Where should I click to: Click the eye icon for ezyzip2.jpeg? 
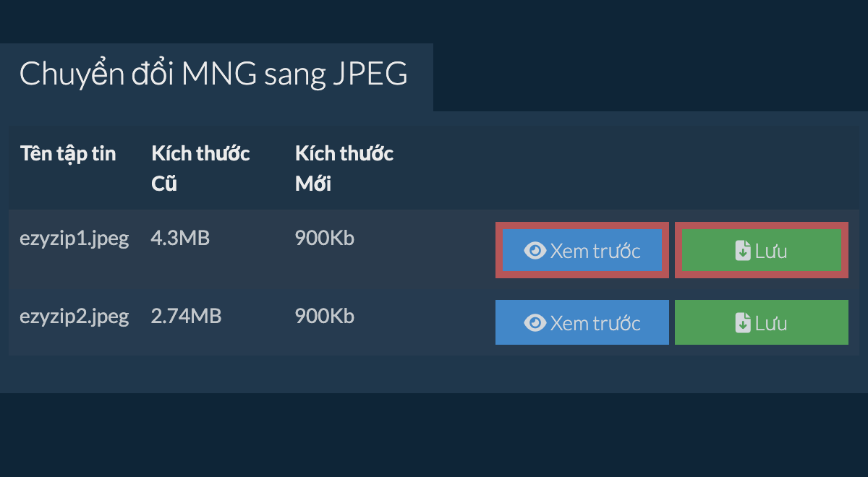(535, 322)
